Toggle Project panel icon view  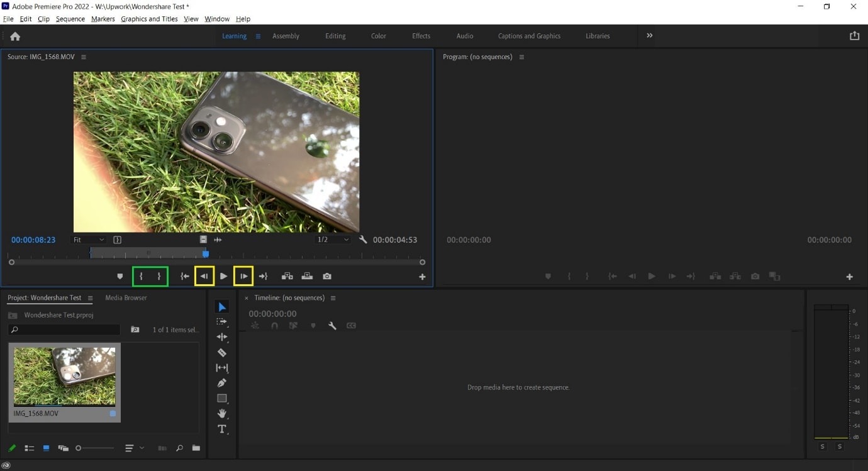[47, 448]
